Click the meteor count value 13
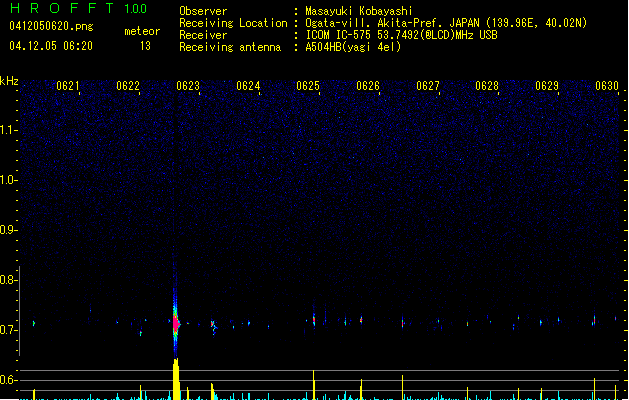 click(145, 46)
